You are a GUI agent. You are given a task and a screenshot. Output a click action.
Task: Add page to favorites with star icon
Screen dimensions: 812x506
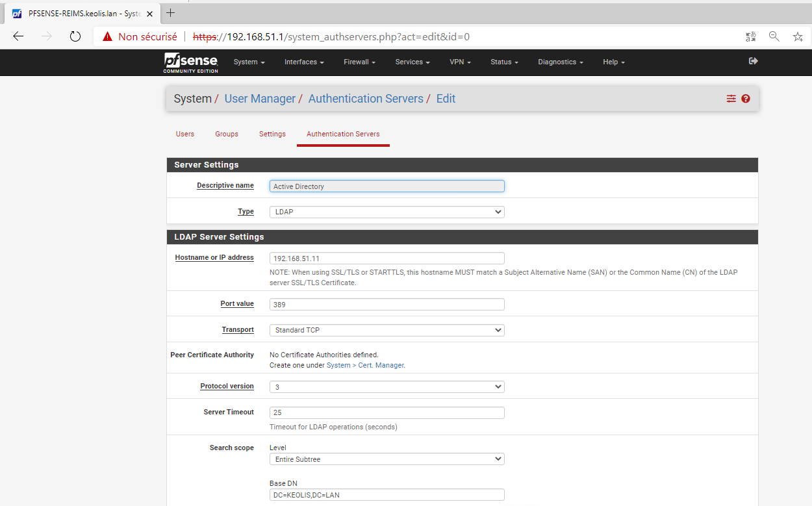(798, 37)
